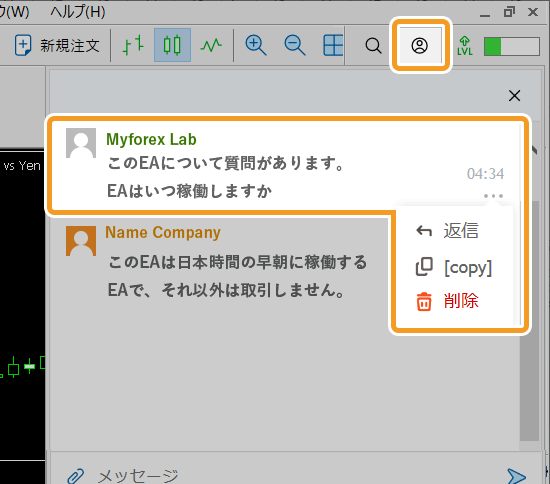
Task: Click reply text EAで、それ以外は取引しません。
Action: tap(226, 290)
